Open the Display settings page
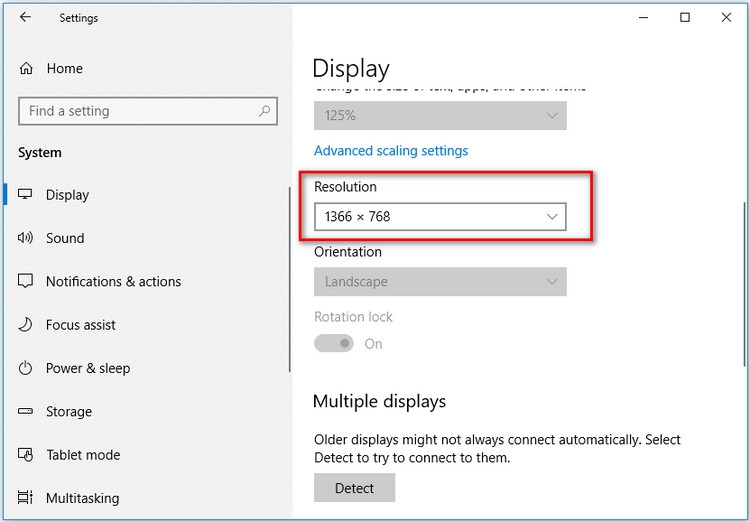 click(67, 195)
